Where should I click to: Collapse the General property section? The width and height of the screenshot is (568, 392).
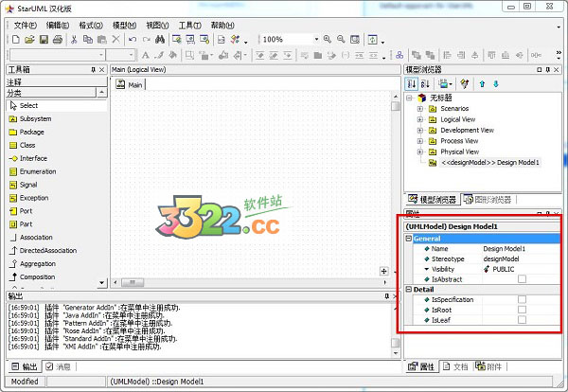point(409,239)
